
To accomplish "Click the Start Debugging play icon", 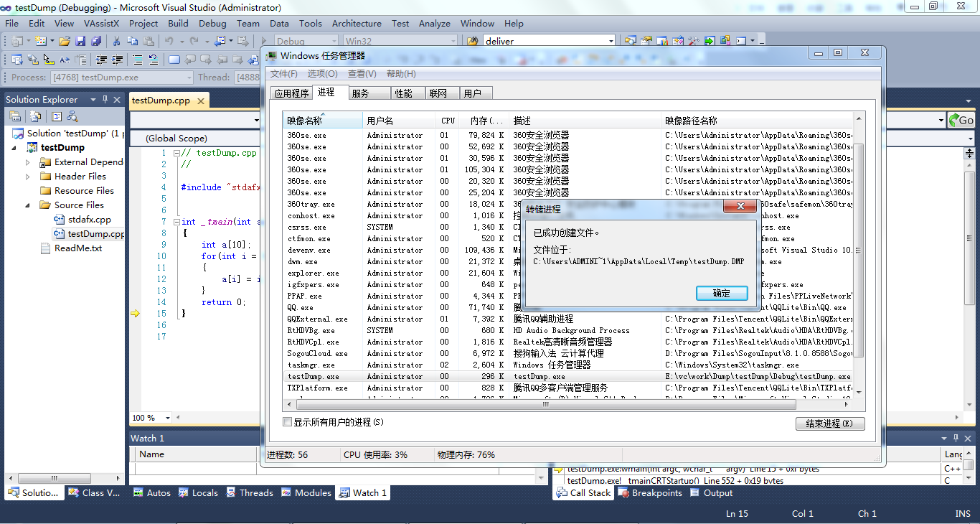I will tap(264, 41).
